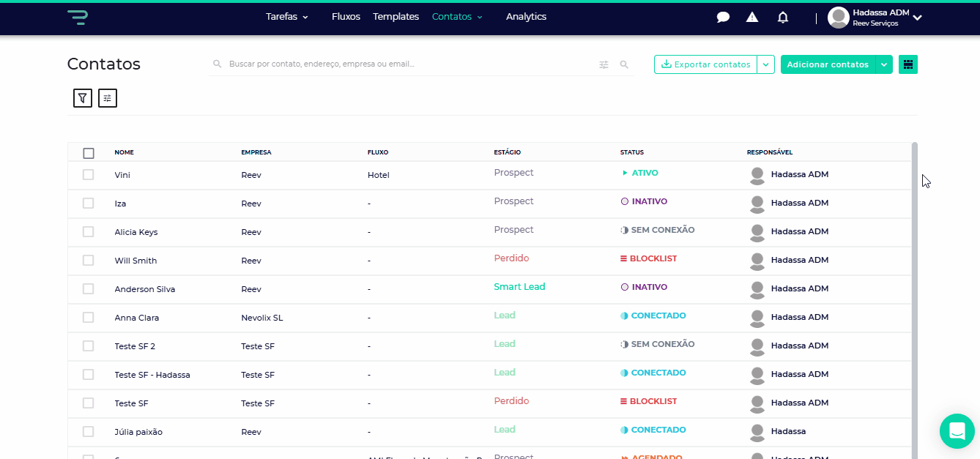The height and width of the screenshot is (459, 980).
Task: Open the green chat support bubble
Action: (x=957, y=430)
